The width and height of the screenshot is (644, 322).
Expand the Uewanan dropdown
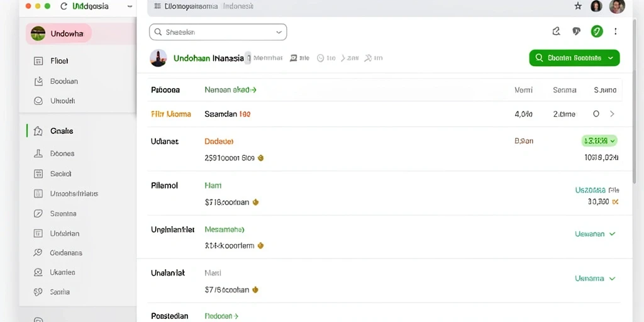(x=595, y=234)
